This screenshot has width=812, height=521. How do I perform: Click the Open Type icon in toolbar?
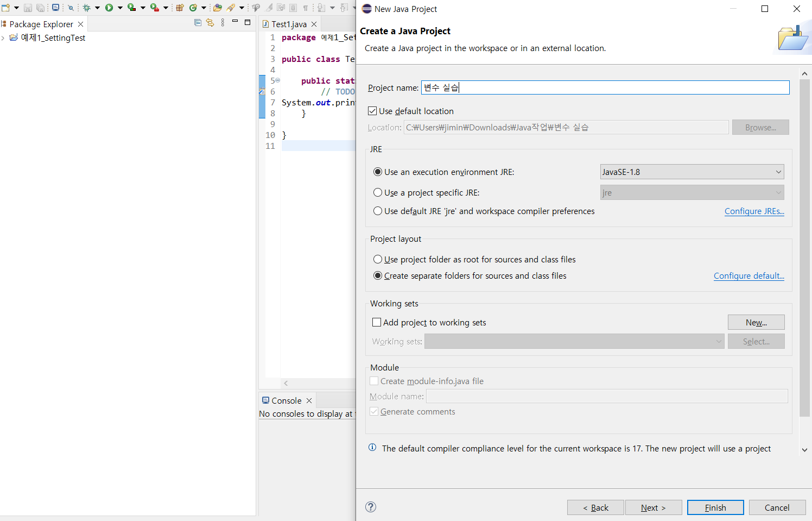[x=217, y=8]
